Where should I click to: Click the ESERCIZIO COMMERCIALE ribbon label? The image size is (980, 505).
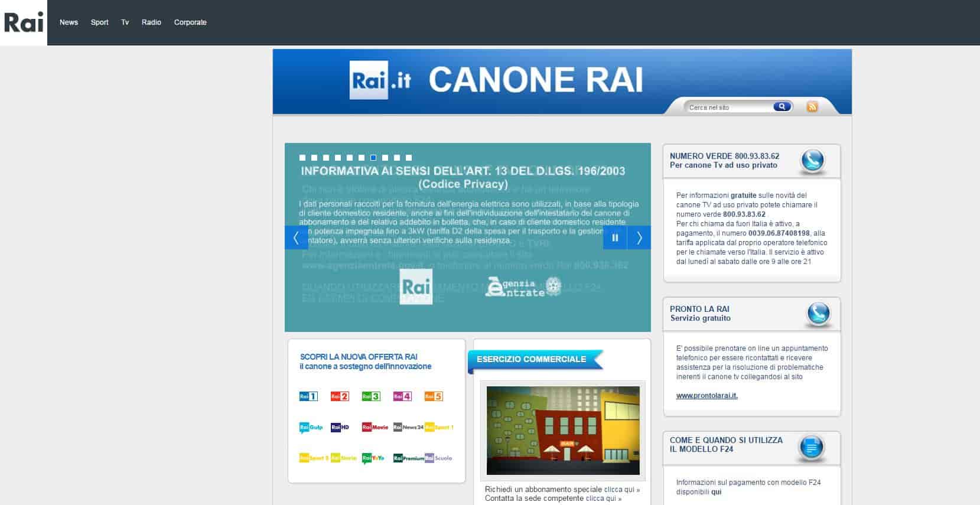531,359
